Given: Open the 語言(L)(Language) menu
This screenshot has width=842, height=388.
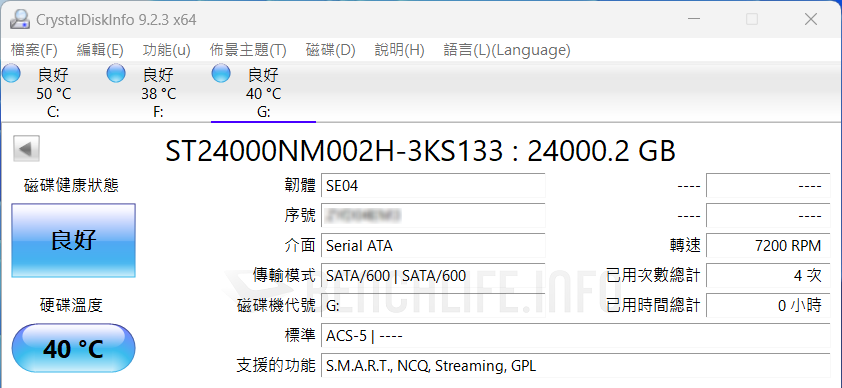Looking at the screenshot, I should [x=507, y=50].
